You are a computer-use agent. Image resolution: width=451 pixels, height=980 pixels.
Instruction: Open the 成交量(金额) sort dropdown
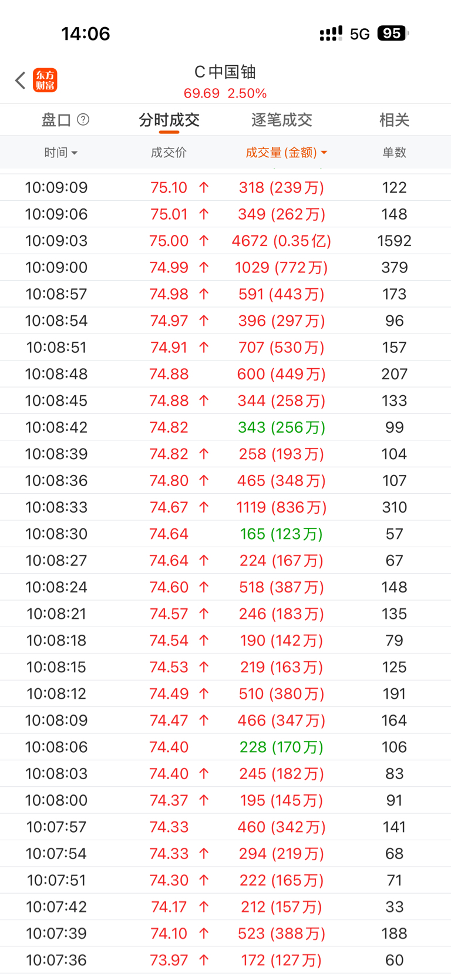pos(286,153)
